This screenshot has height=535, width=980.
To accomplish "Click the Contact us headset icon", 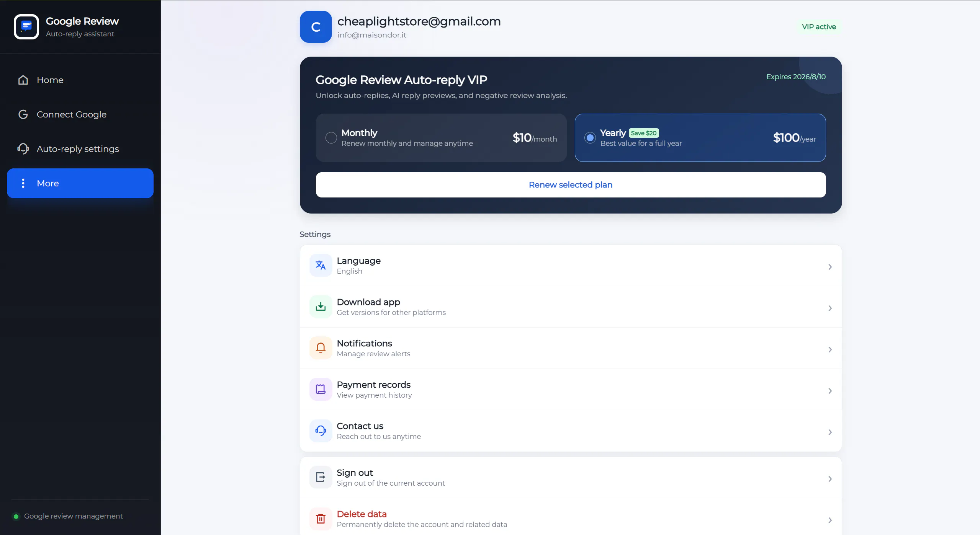I will coord(321,431).
